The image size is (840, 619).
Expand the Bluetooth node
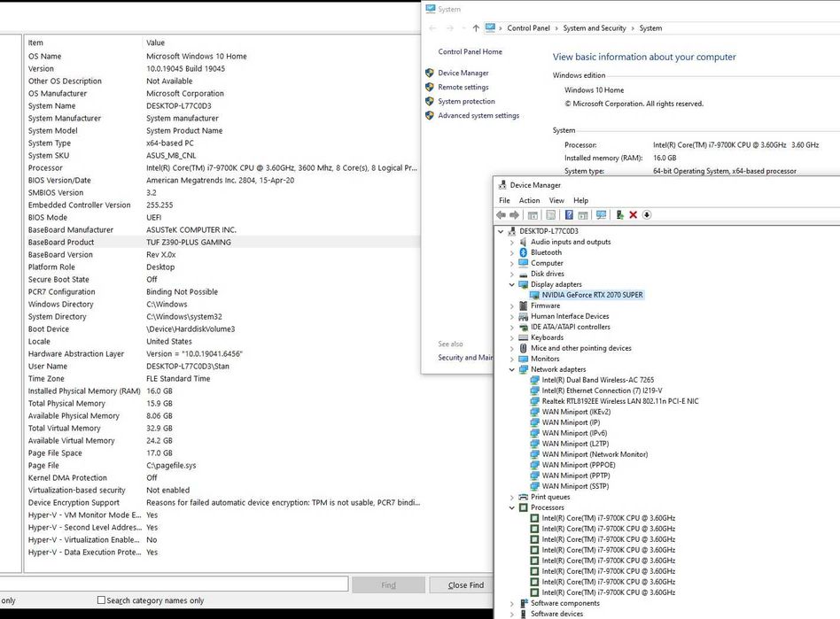pyautogui.click(x=511, y=252)
